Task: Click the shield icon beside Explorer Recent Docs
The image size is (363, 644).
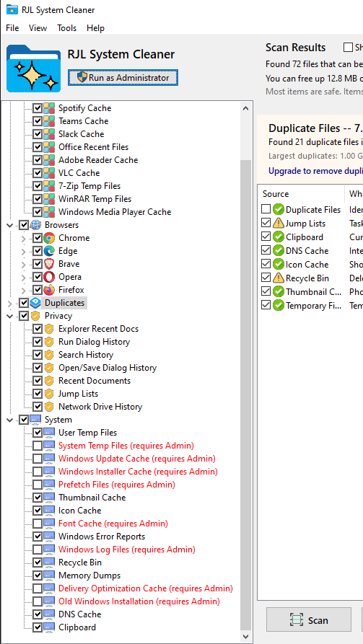Action: pos(49,329)
